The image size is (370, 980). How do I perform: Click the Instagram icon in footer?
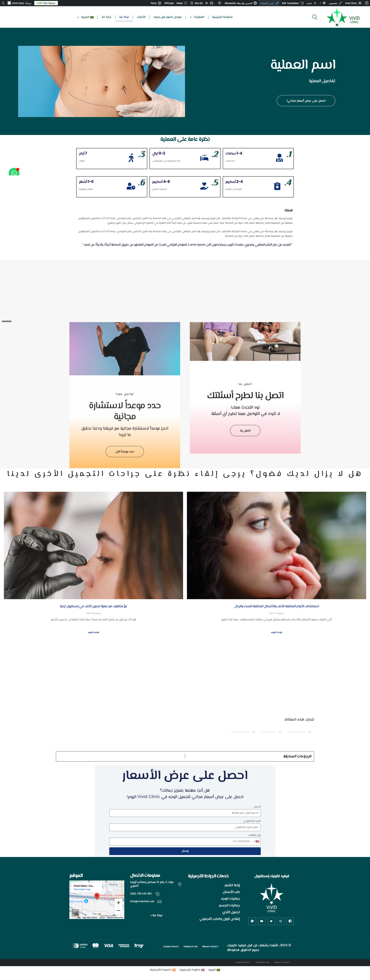[281, 921]
